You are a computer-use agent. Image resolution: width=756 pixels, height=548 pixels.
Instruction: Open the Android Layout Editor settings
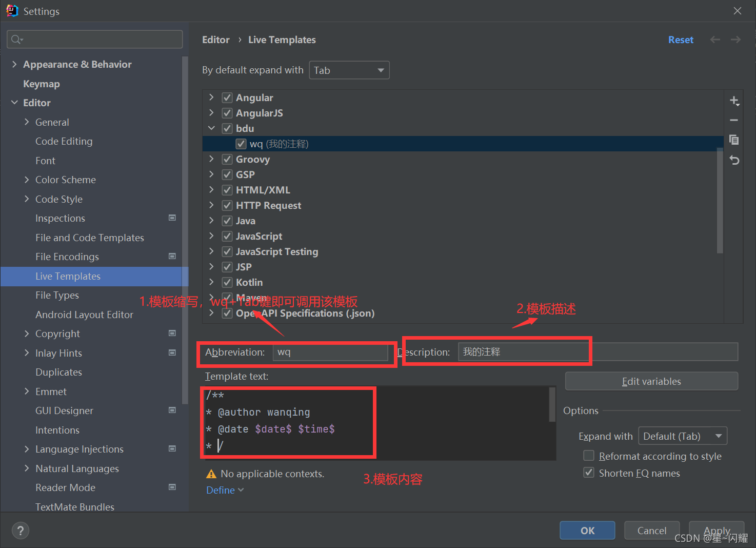coord(84,315)
